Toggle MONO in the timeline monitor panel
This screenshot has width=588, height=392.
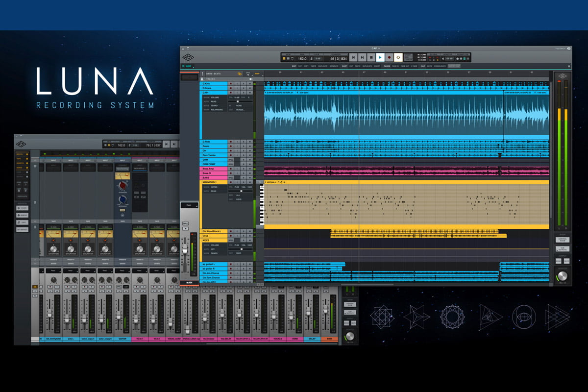[559, 261]
